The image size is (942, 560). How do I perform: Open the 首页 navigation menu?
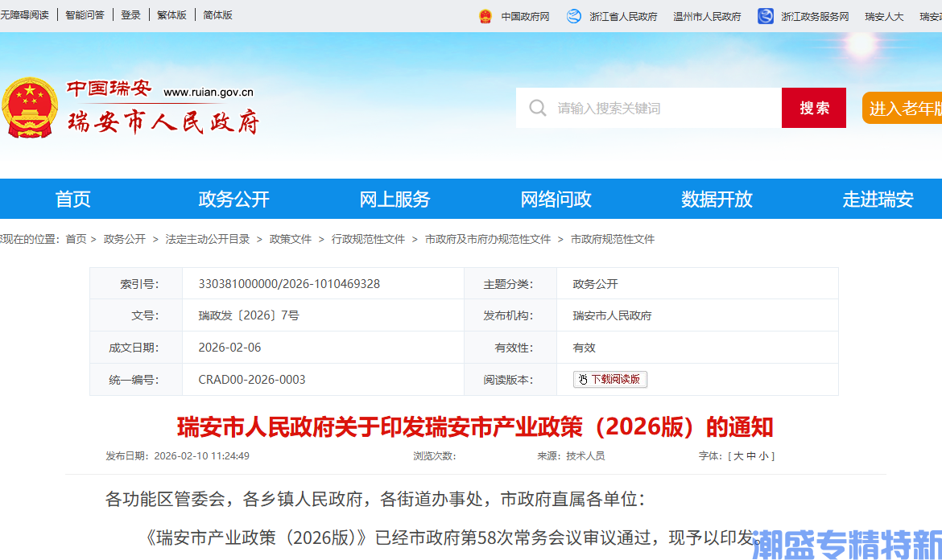click(x=72, y=199)
